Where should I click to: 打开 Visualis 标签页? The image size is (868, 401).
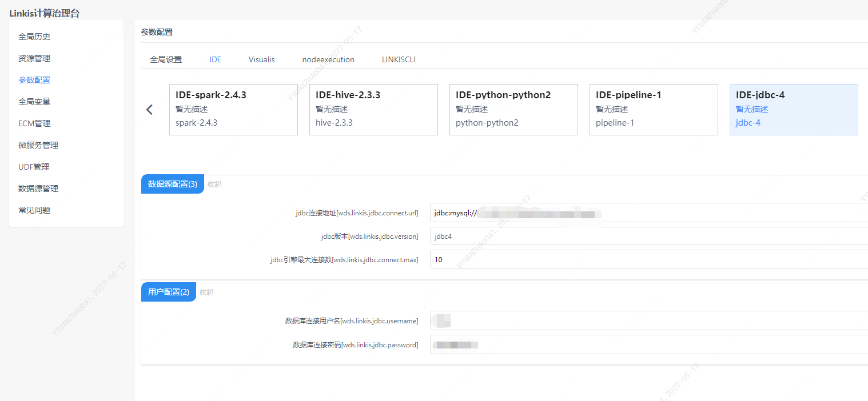[x=261, y=59]
